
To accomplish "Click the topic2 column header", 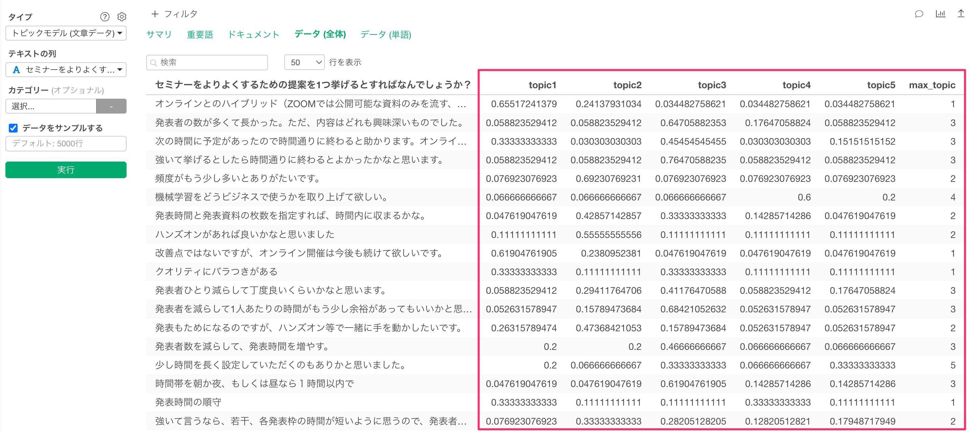I will point(627,85).
